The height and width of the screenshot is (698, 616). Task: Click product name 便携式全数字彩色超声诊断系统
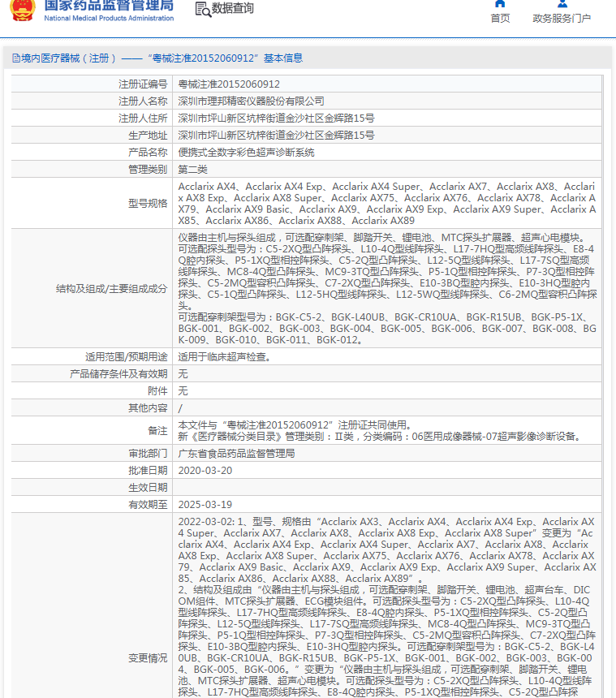[246, 153]
